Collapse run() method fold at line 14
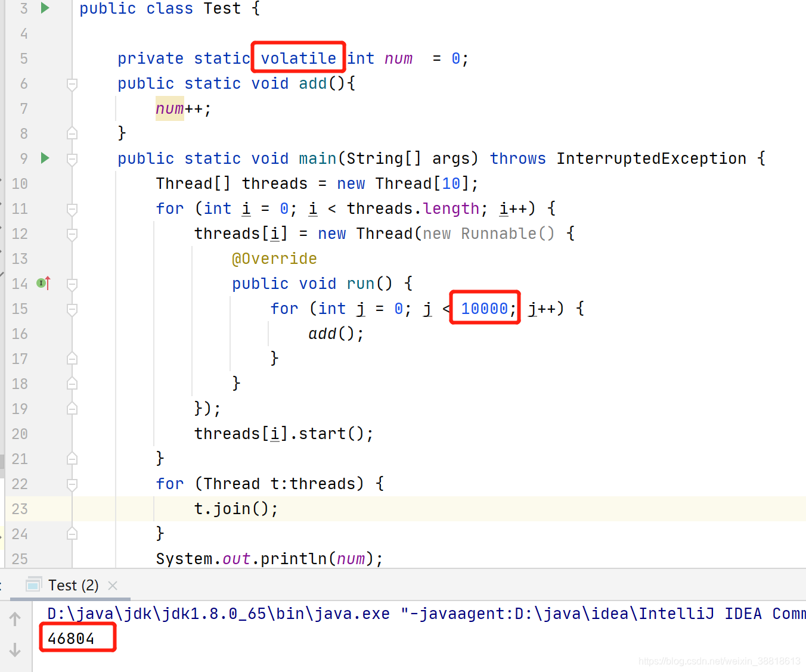The height and width of the screenshot is (672, 806). click(72, 284)
